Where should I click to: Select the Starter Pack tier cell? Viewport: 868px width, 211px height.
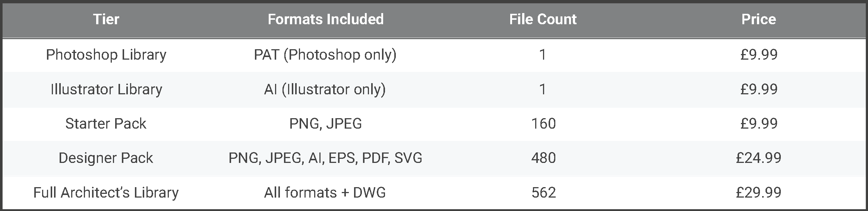pyautogui.click(x=106, y=124)
